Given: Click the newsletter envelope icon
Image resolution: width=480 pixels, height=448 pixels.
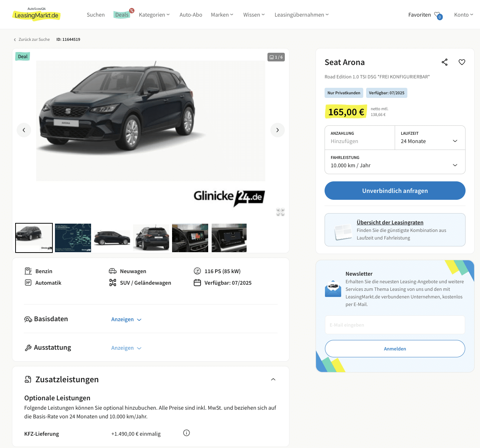Looking at the screenshot, I should click(x=333, y=289).
